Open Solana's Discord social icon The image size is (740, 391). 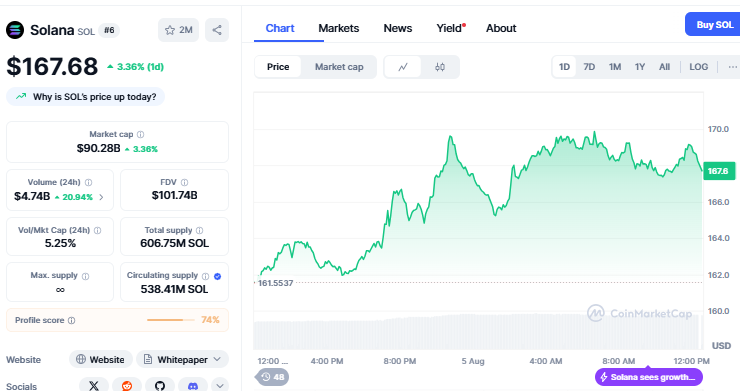point(193,386)
